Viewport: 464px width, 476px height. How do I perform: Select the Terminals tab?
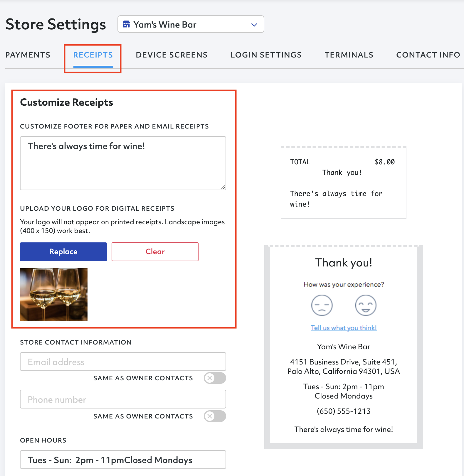(349, 55)
